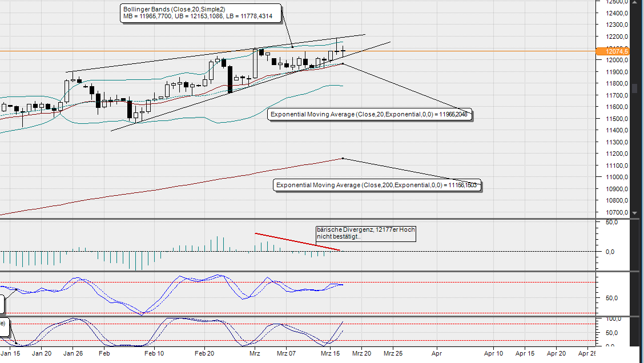This screenshot has width=644, height=363.
Task: Click the 'Mrz 15' date axis label
Action: 330,353
